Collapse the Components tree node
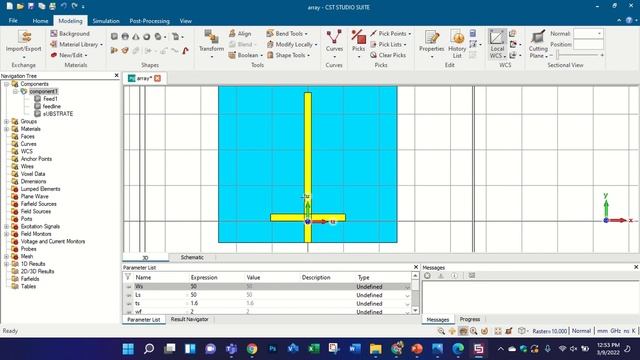640x360 pixels. (6, 84)
